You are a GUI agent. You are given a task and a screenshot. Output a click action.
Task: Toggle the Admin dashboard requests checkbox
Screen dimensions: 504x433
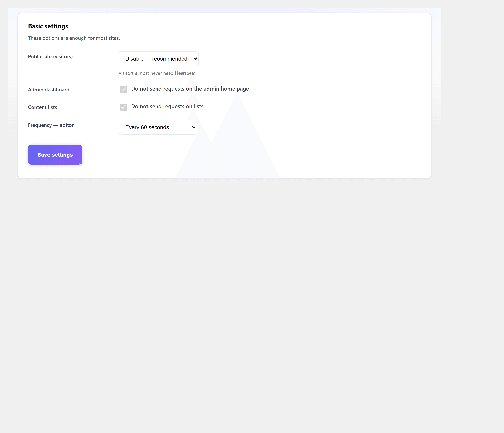[124, 89]
